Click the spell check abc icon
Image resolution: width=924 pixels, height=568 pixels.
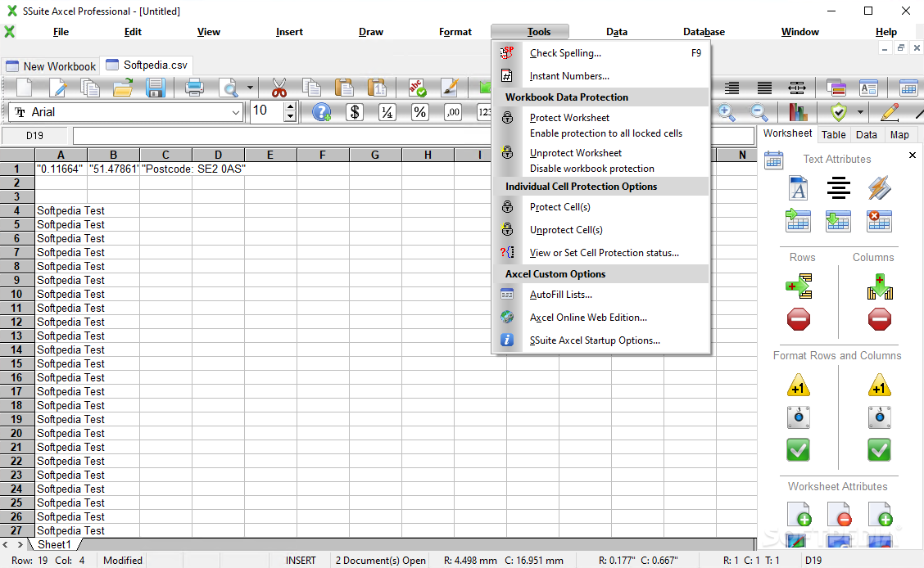[x=417, y=88]
